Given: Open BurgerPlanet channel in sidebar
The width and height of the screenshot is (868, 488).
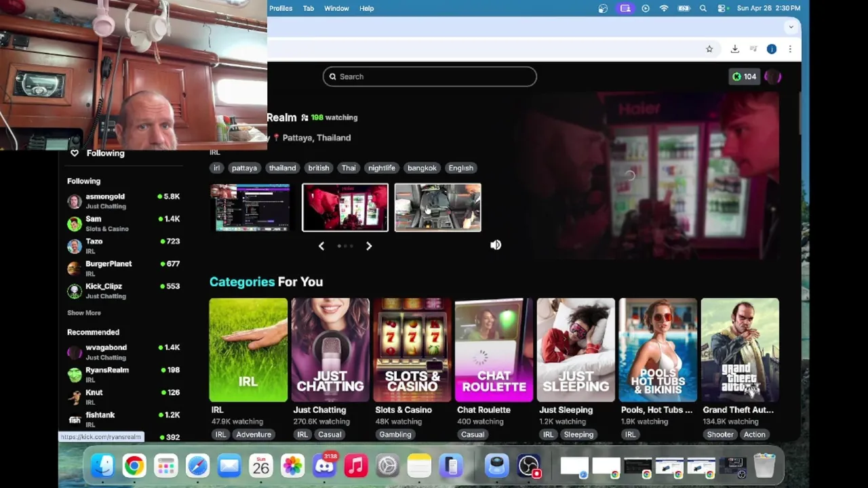Looking at the screenshot, I should [123, 268].
